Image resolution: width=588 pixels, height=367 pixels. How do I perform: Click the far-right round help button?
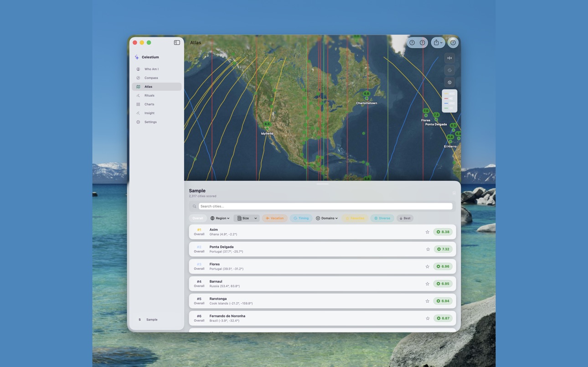coord(453,43)
